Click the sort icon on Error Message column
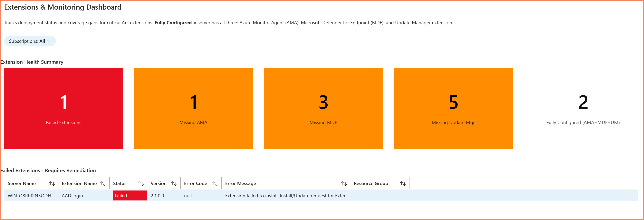This screenshot has height=220, width=644. pyautogui.click(x=344, y=183)
